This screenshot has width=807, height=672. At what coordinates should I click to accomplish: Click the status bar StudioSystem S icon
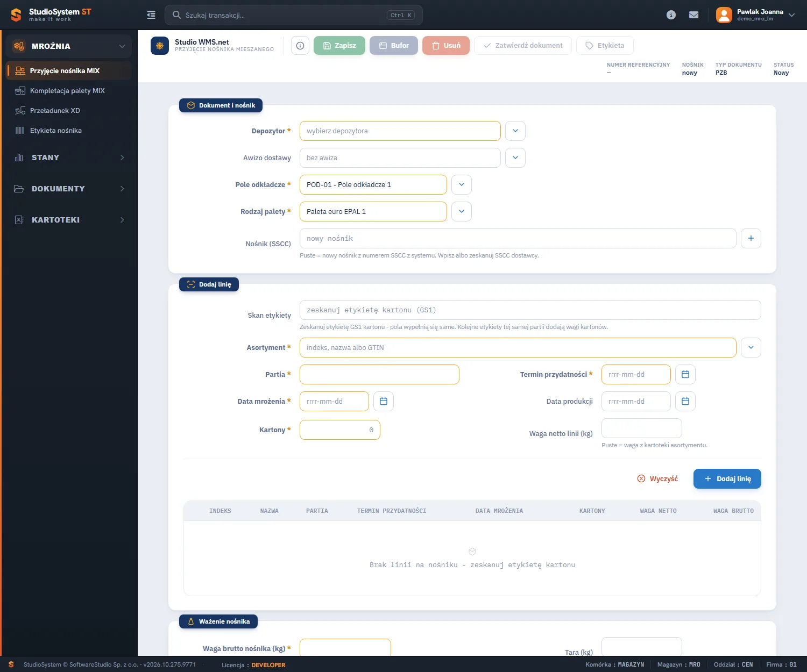click(11, 664)
